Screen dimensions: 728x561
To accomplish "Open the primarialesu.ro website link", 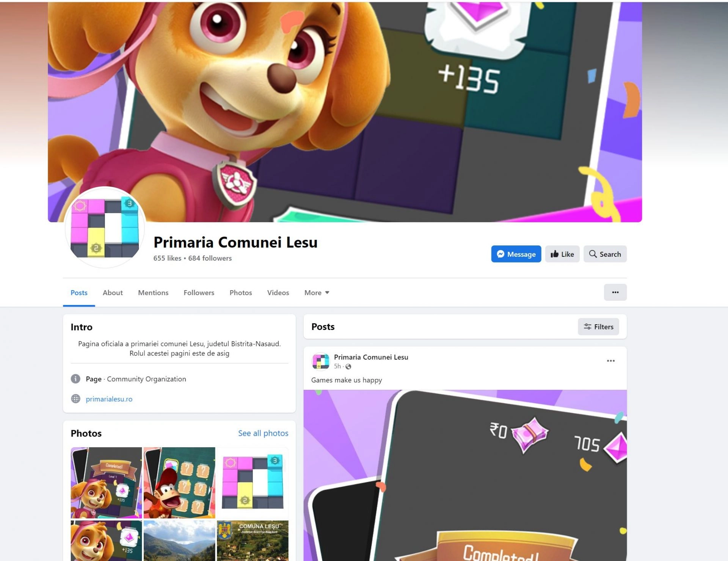I will coord(109,399).
